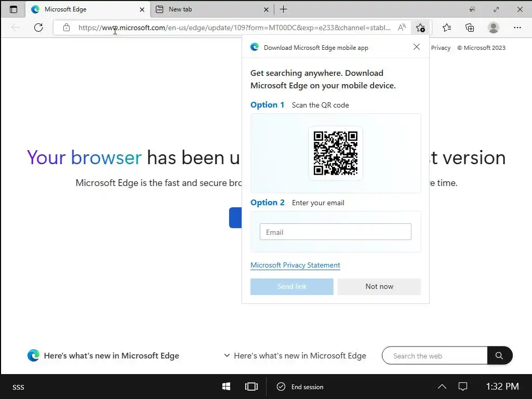532x399 pixels.
Task: Dismiss popup with Not now button
Action: (379, 286)
